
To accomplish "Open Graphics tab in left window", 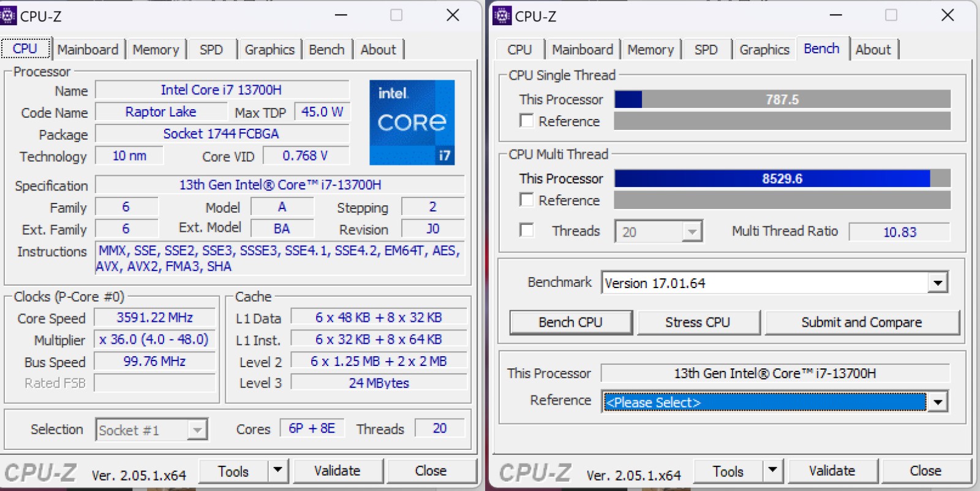I will (269, 50).
